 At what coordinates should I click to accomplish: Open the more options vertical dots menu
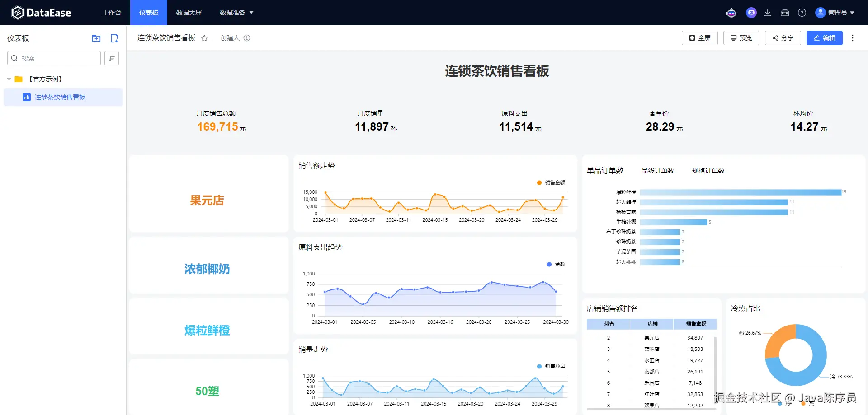click(x=853, y=38)
